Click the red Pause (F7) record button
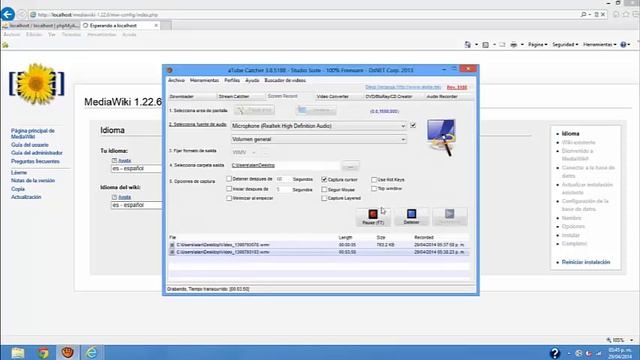 (373, 216)
